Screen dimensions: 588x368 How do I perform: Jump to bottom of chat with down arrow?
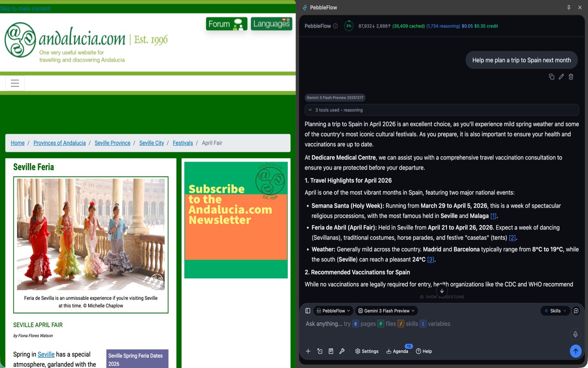click(442, 291)
